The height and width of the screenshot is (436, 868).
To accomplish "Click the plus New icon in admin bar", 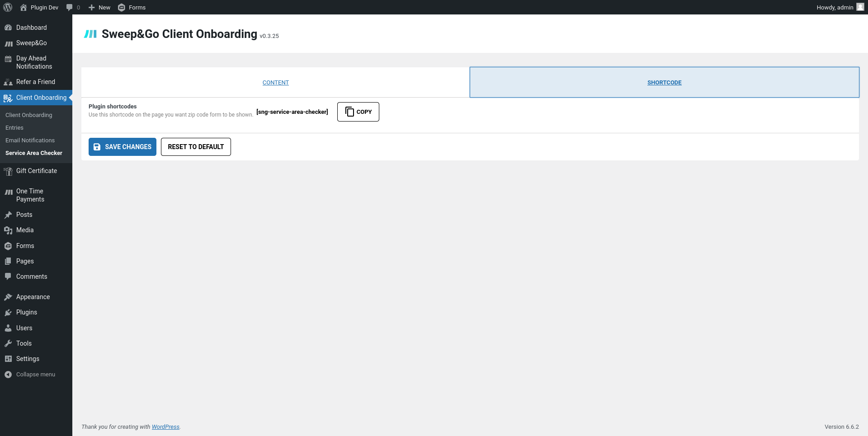I will coord(92,7).
